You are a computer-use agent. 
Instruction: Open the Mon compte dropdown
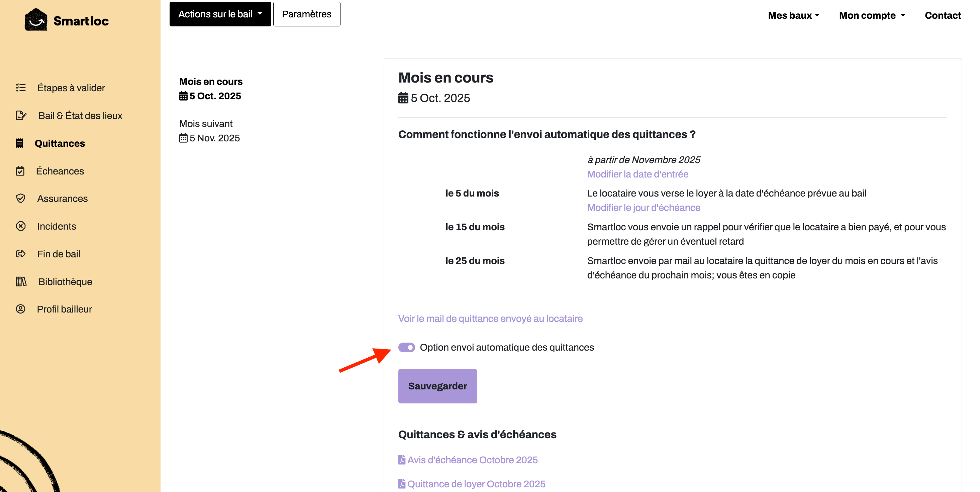pos(872,15)
